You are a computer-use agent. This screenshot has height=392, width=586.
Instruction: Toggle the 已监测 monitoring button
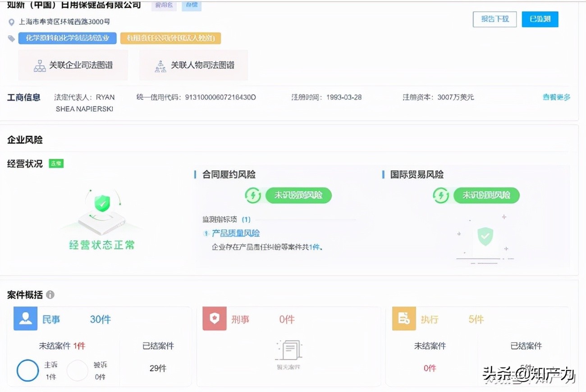coord(540,19)
